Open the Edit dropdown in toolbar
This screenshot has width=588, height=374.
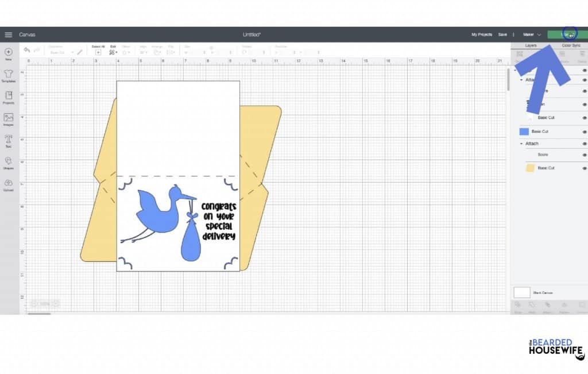pyautogui.click(x=113, y=52)
